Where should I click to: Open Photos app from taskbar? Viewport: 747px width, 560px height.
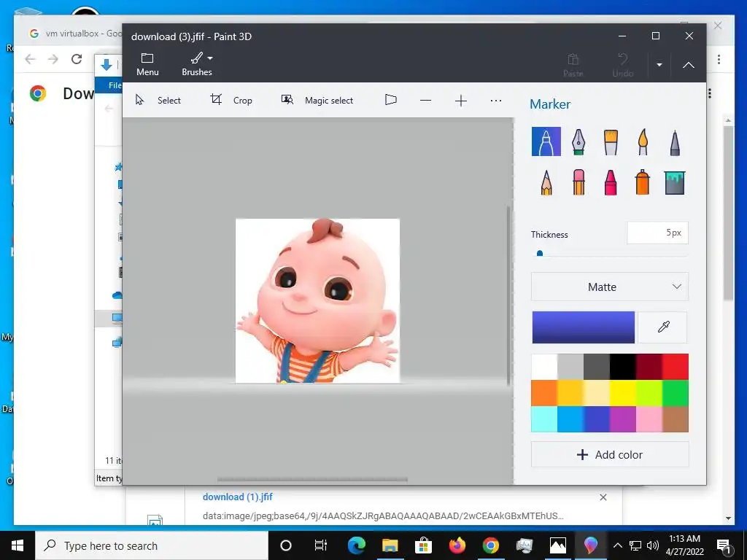coord(557,545)
